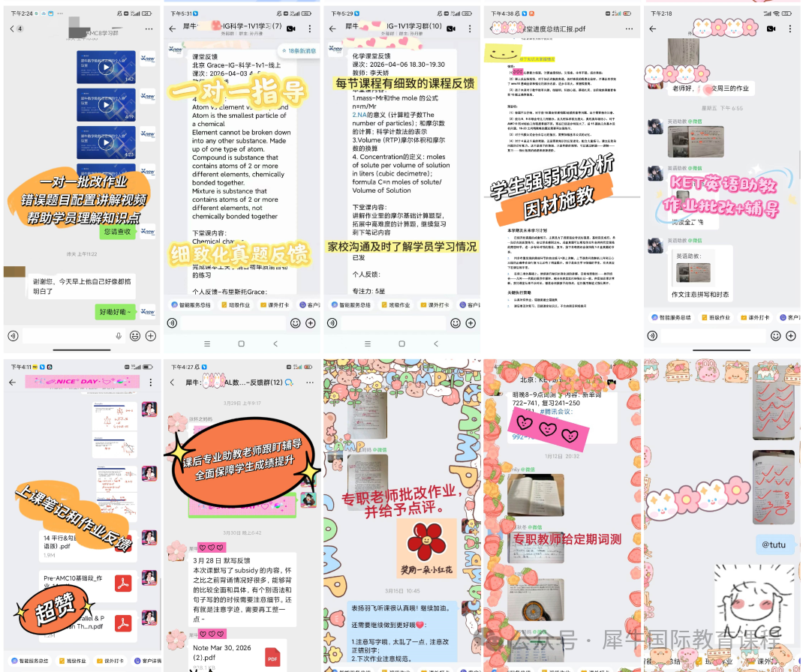Tap 好嘞好嘞~ green message bubble
The height and width of the screenshot is (672, 806).
[116, 312]
